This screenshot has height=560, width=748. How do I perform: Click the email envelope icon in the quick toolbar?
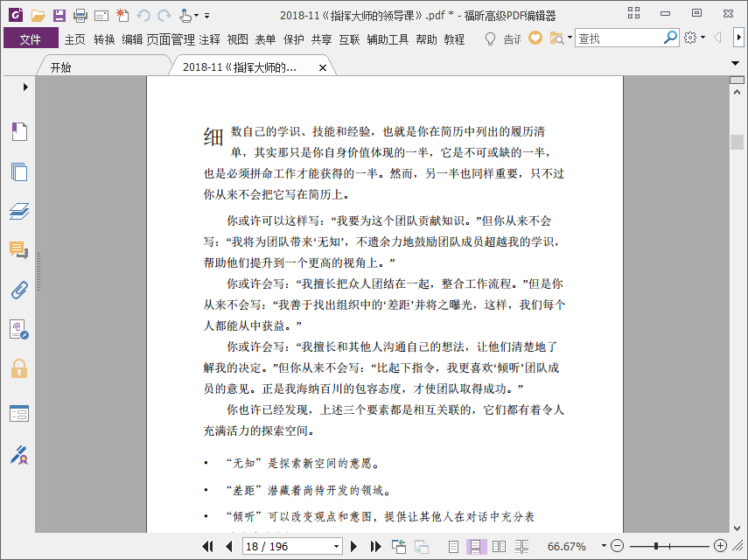101,17
